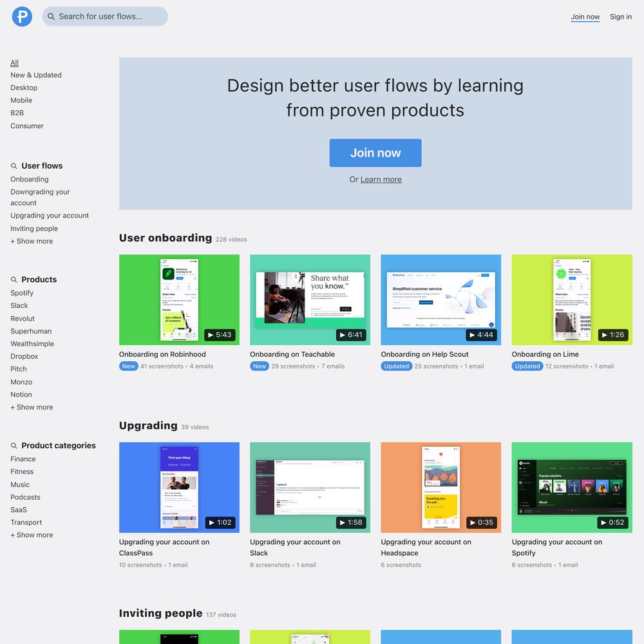644x644 pixels.
Task: Browse the Music category
Action: 20,485
